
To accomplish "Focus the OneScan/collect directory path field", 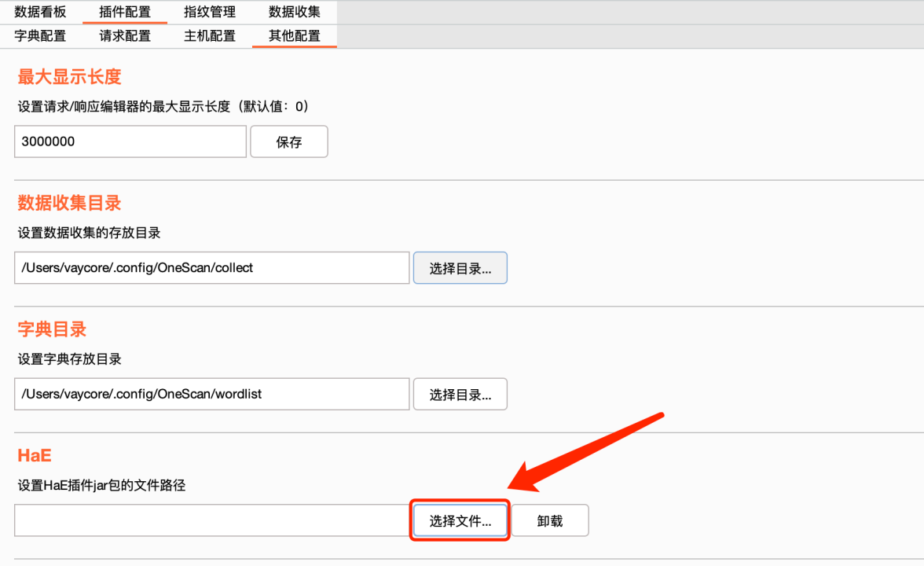I will pos(212,268).
